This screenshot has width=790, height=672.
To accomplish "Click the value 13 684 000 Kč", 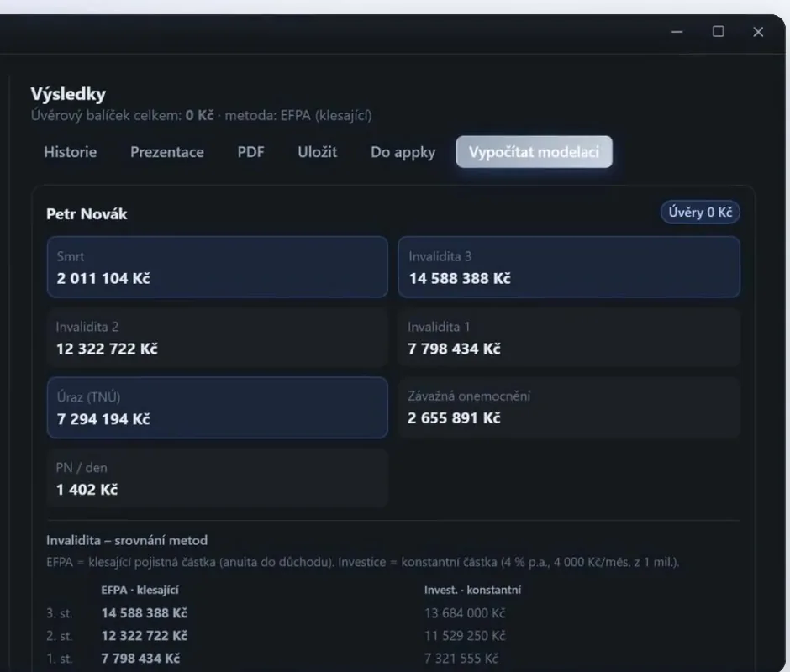I will (x=465, y=613).
